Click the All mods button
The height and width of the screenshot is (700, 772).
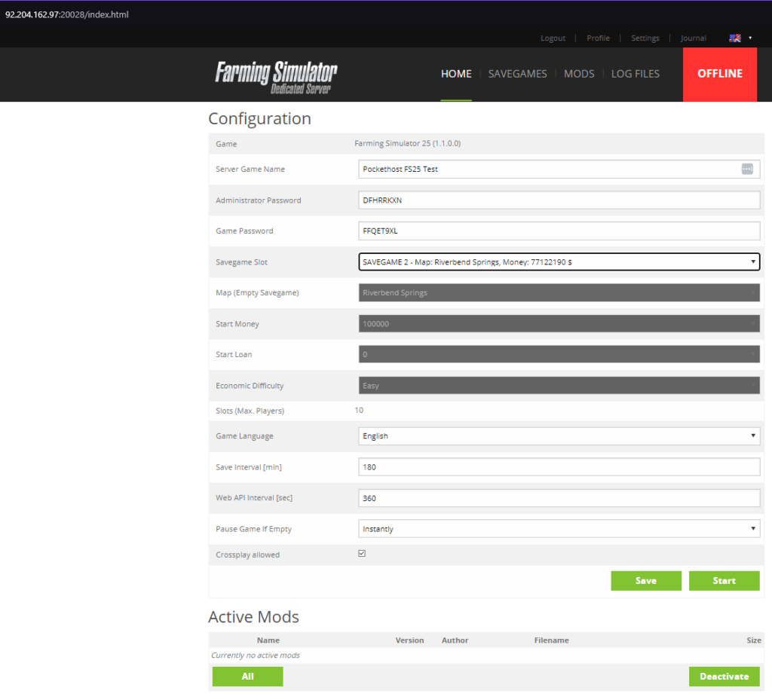click(247, 677)
